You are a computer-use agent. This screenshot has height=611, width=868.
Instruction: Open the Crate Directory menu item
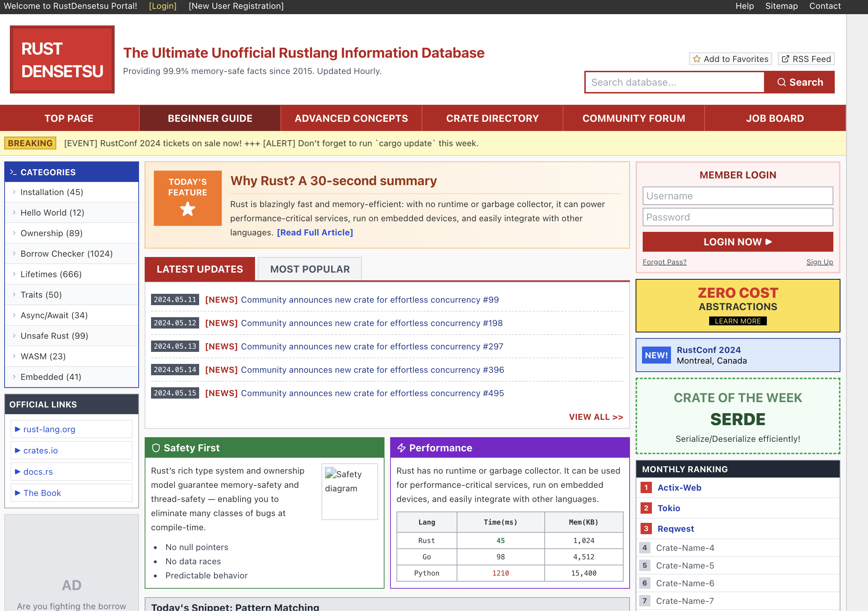tap(492, 119)
